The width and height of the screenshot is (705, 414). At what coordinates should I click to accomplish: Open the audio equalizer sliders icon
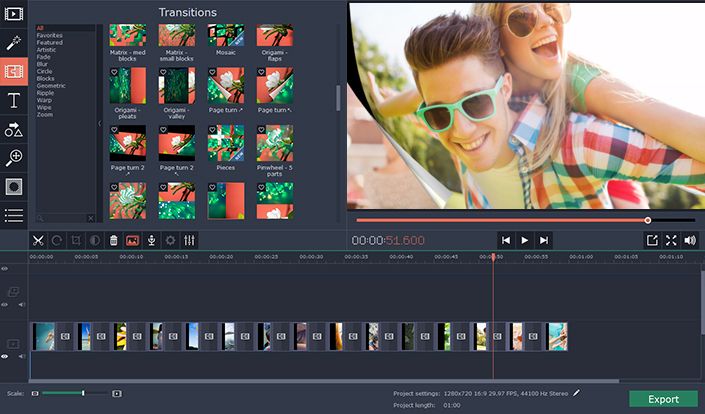click(189, 240)
